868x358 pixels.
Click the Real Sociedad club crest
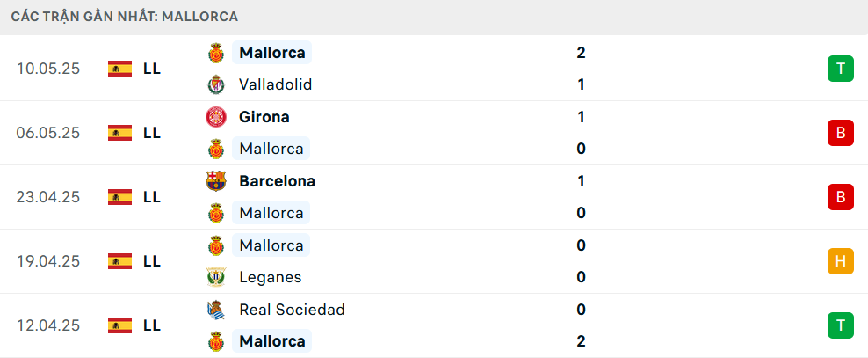coord(216,310)
